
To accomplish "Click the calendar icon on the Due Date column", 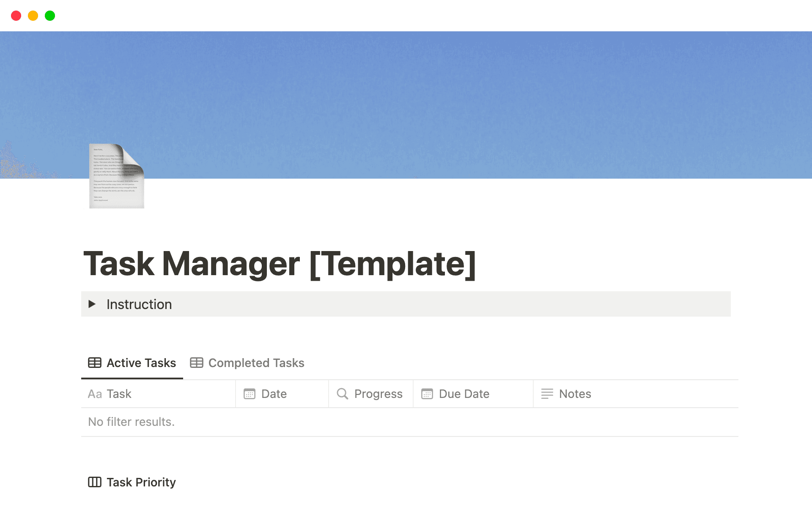I will (427, 394).
